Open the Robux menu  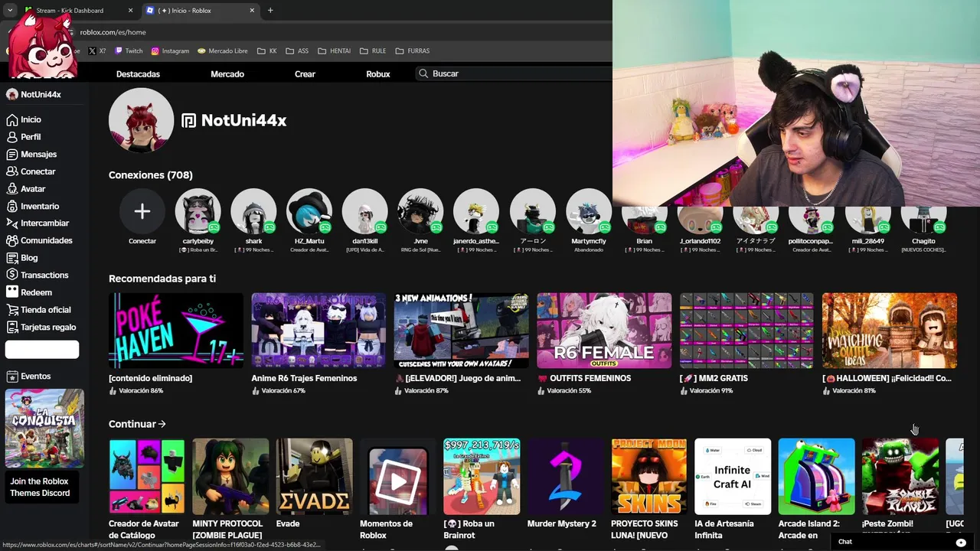(x=378, y=74)
